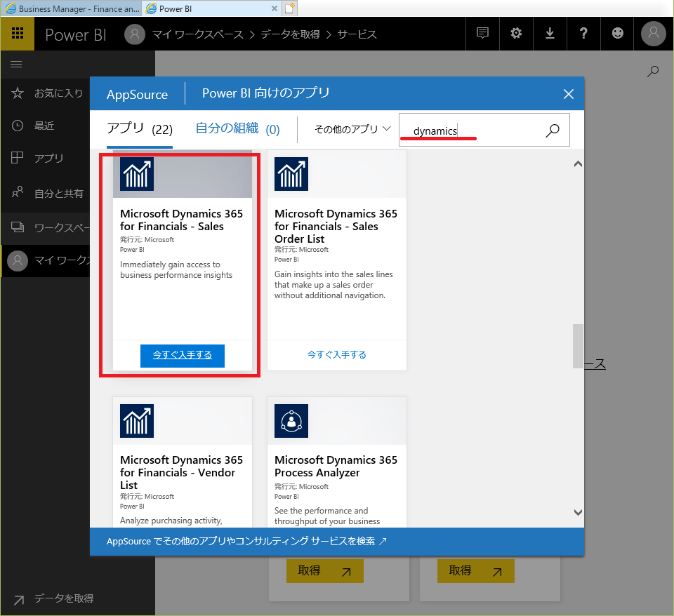This screenshot has height=616, width=674.
Task: Open the user profile avatar
Action: 654,34
